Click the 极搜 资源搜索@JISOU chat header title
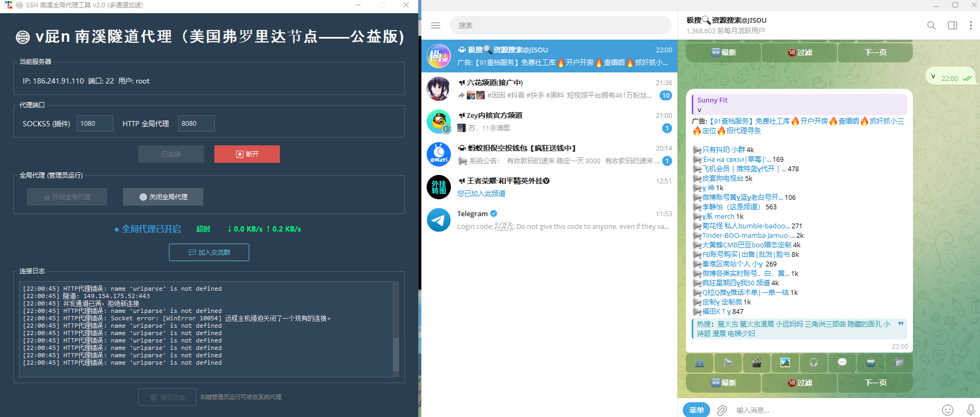 point(727,20)
